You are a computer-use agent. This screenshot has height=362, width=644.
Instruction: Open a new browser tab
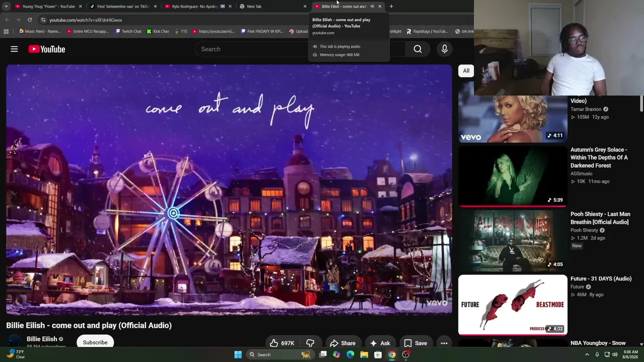pos(391,7)
